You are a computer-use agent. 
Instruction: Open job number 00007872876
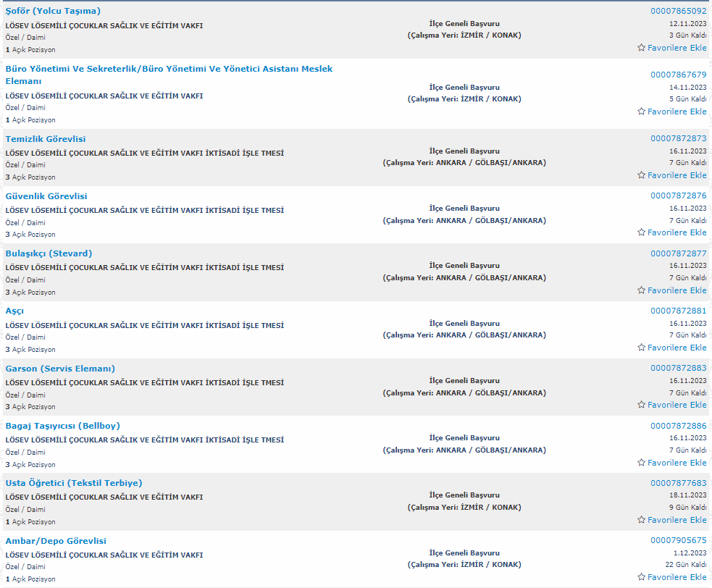(678, 196)
